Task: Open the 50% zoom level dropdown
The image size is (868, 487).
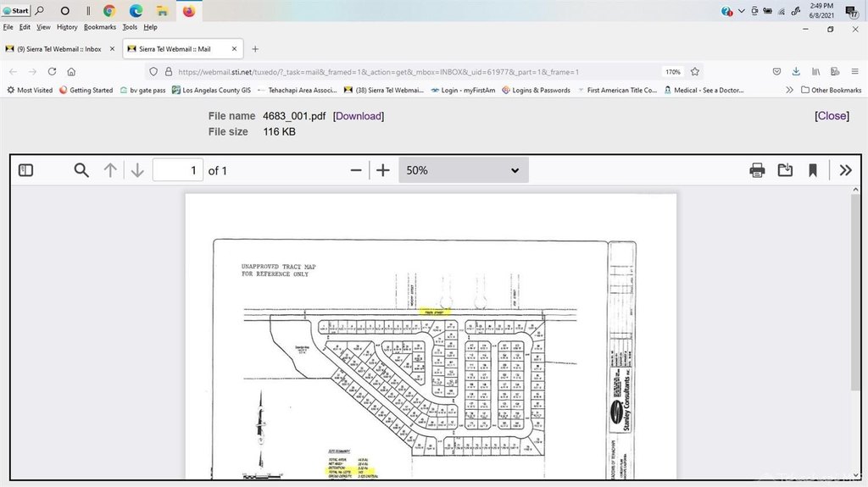Action: point(463,170)
